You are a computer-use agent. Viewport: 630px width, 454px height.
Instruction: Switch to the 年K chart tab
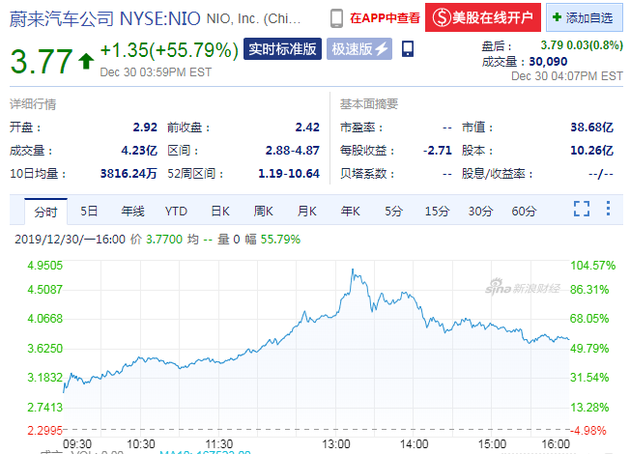pos(350,211)
